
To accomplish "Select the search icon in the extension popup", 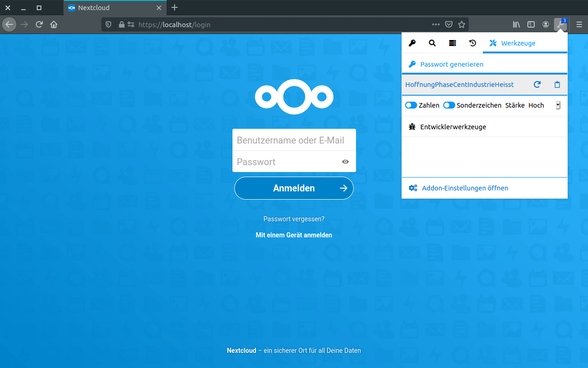I will pyautogui.click(x=432, y=43).
